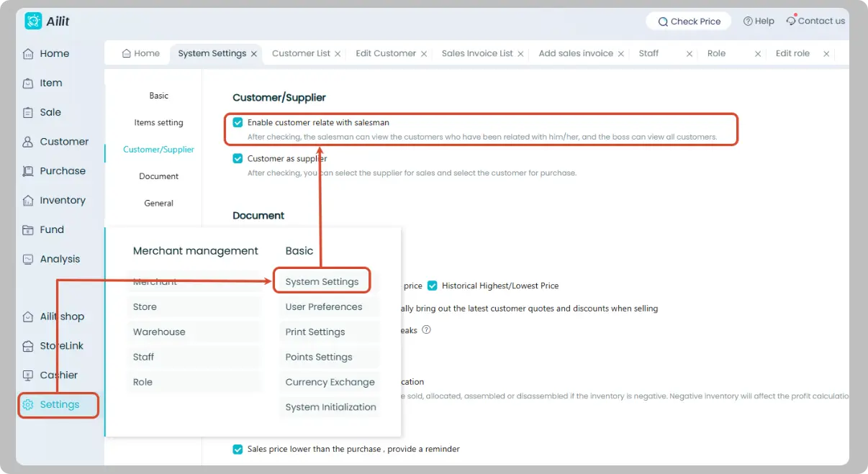Open Item via its sidebar icon

click(x=28, y=83)
